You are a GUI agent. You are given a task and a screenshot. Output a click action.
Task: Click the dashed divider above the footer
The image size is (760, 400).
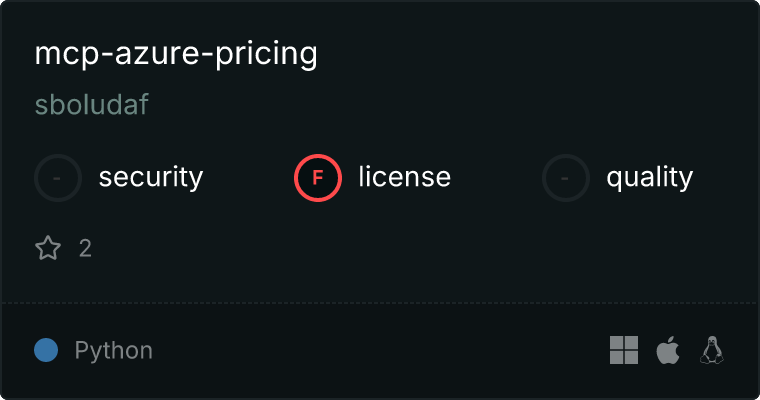coord(380,302)
